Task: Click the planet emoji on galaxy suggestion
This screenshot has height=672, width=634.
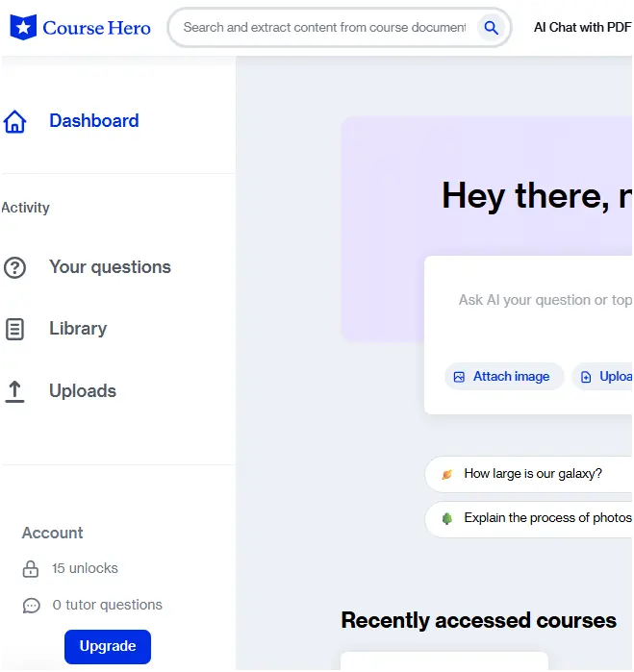Action: coord(447,474)
